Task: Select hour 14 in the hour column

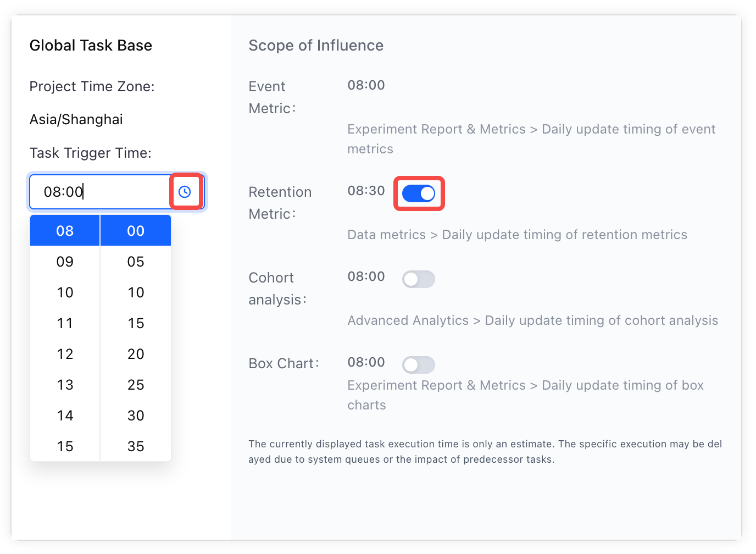Action: 65,416
